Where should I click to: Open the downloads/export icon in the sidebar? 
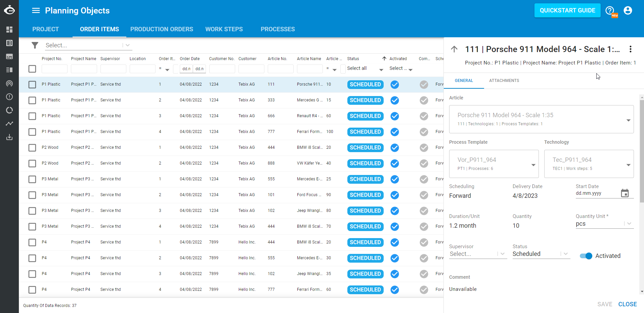click(9, 137)
